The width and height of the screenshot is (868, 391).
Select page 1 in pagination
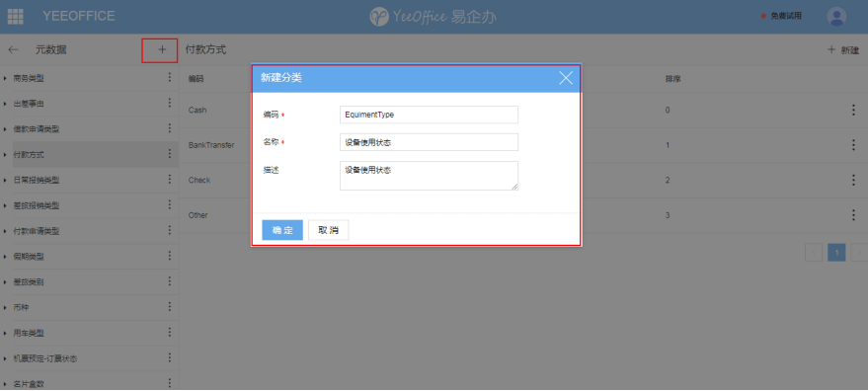[x=836, y=253]
